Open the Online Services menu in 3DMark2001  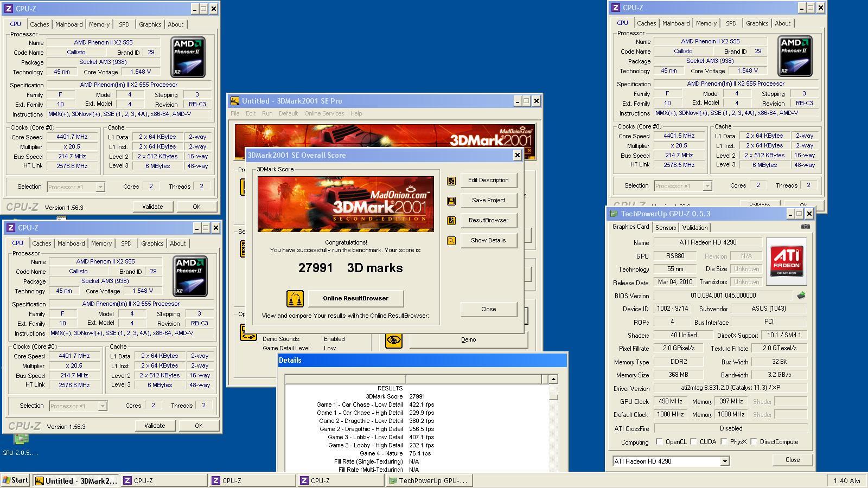tap(324, 113)
